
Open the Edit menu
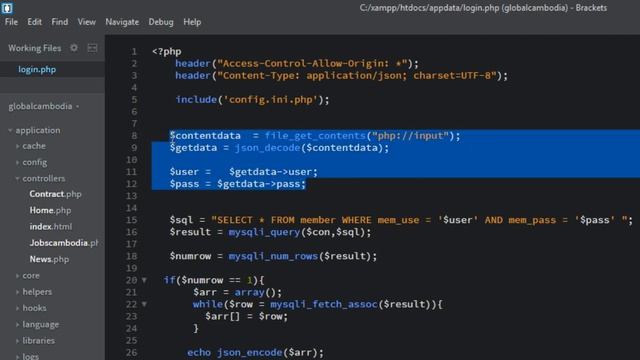click(34, 22)
